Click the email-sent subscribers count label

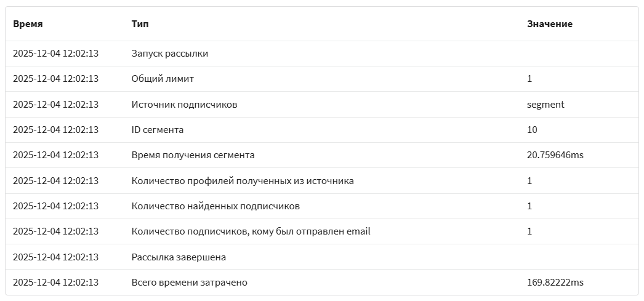click(x=251, y=231)
